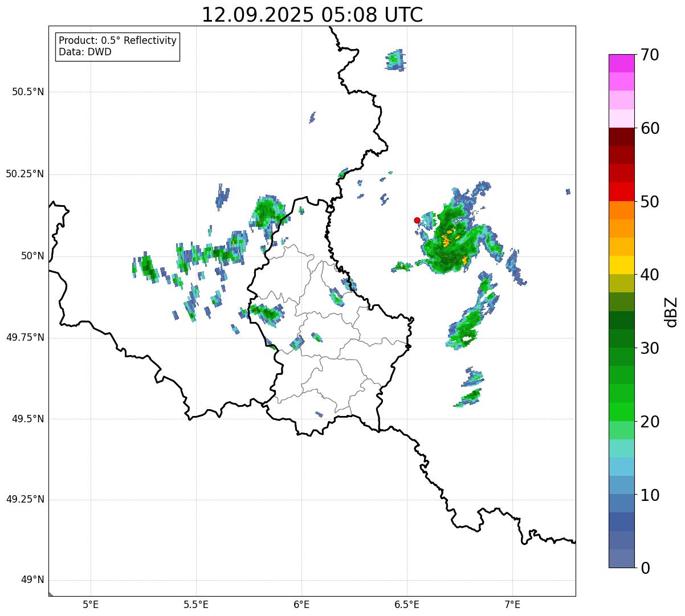Click the 6.5°E longitude label
Screen dimensions: 685x616
tap(407, 604)
